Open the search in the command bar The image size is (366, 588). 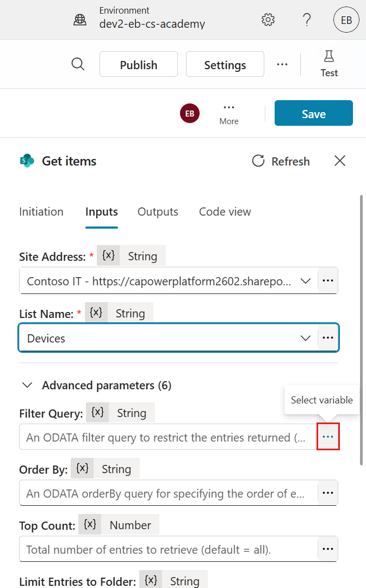click(x=78, y=64)
